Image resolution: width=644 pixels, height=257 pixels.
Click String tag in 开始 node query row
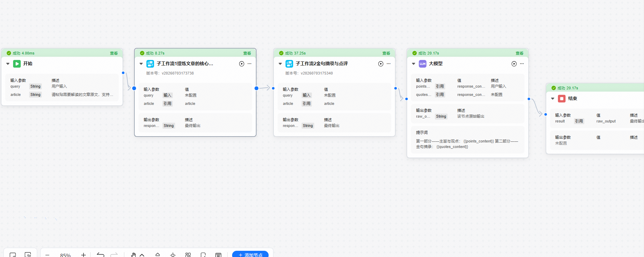pyautogui.click(x=35, y=86)
